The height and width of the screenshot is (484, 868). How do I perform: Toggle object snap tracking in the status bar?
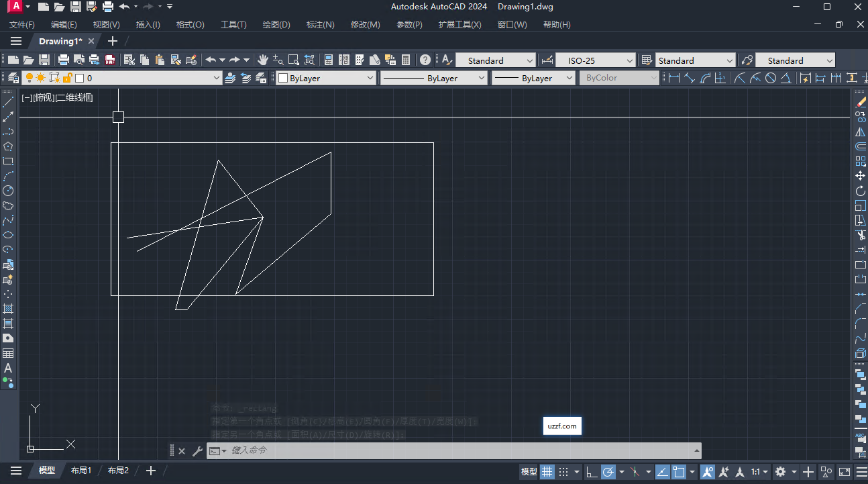(x=662, y=470)
